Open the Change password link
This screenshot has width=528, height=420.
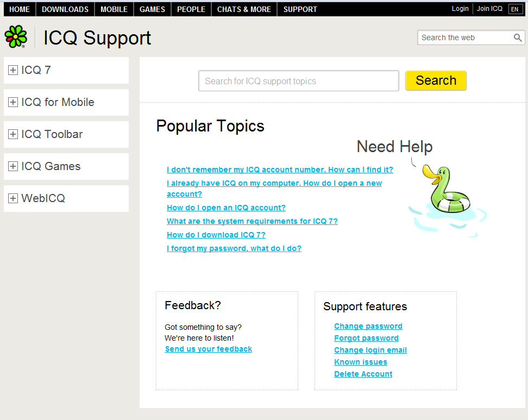click(x=368, y=326)
